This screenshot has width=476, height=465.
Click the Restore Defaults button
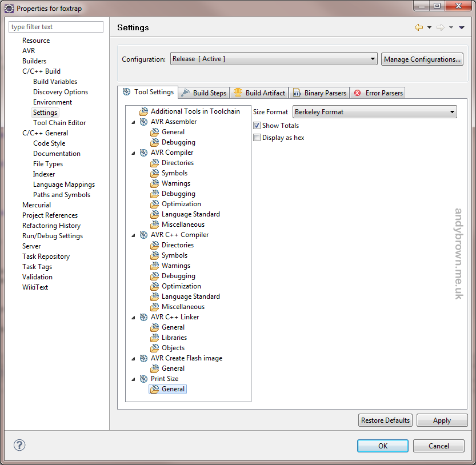point(385,420)
